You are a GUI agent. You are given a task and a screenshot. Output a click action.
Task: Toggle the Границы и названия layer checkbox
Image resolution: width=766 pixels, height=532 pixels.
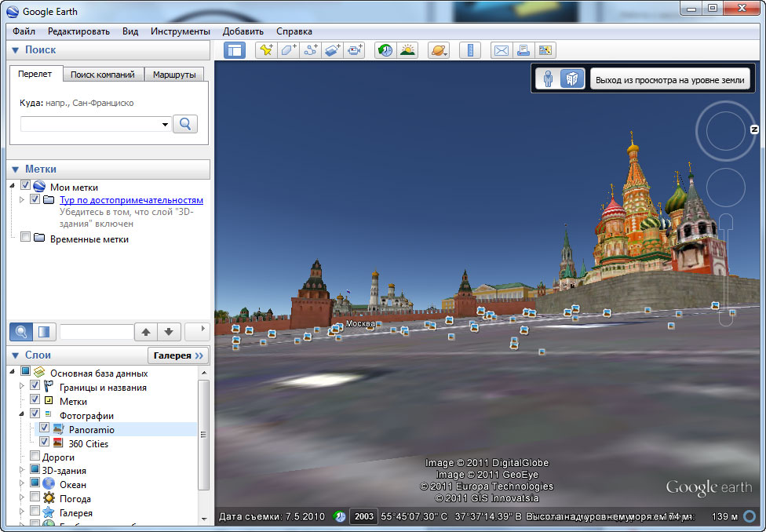pyautogui.click(x=35, y=385)
